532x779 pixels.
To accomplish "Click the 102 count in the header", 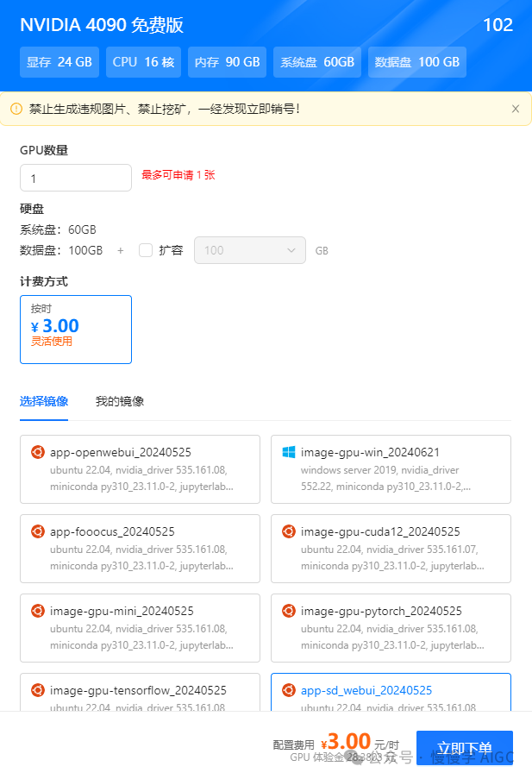I will 498,25.
